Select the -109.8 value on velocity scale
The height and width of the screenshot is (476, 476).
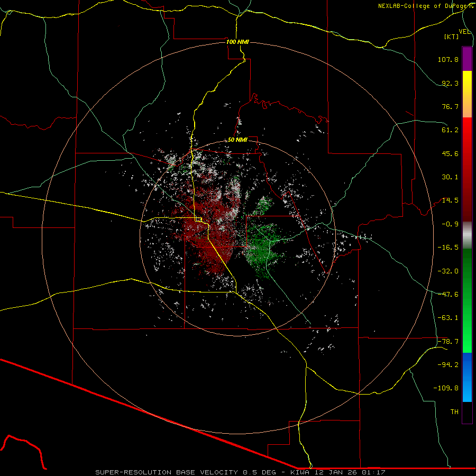pos(446,388)
